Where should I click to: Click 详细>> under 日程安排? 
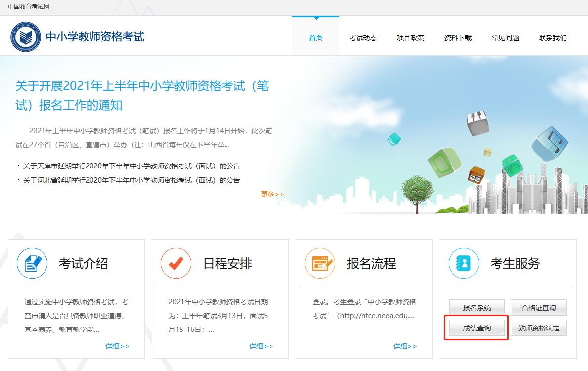tap(261, 346)
